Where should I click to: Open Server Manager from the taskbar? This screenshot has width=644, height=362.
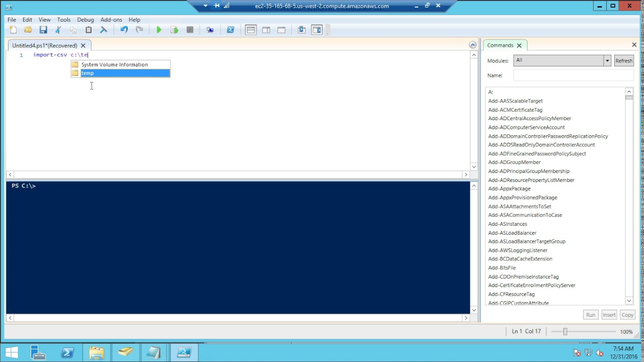[x=37, y=352]
